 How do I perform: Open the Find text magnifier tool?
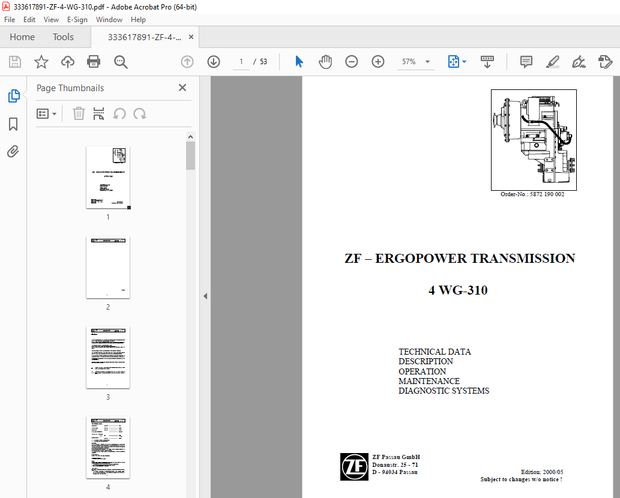(121, 62)
